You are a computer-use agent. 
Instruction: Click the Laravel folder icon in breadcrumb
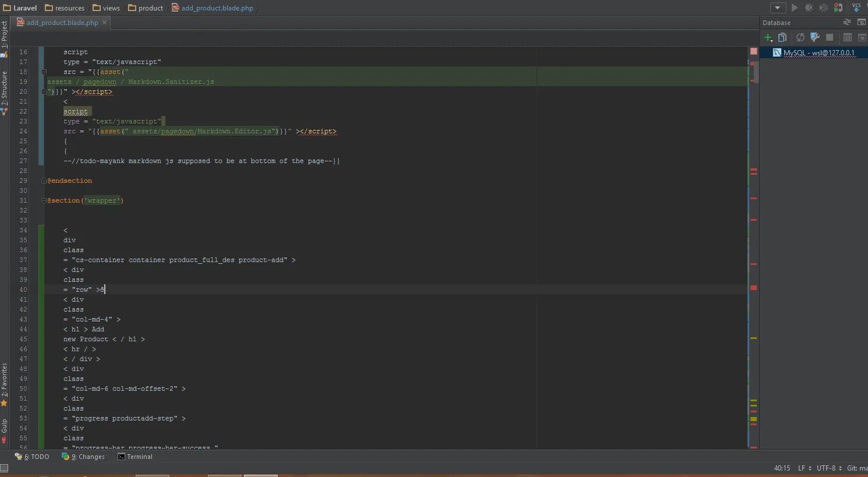tap(7, 8)
